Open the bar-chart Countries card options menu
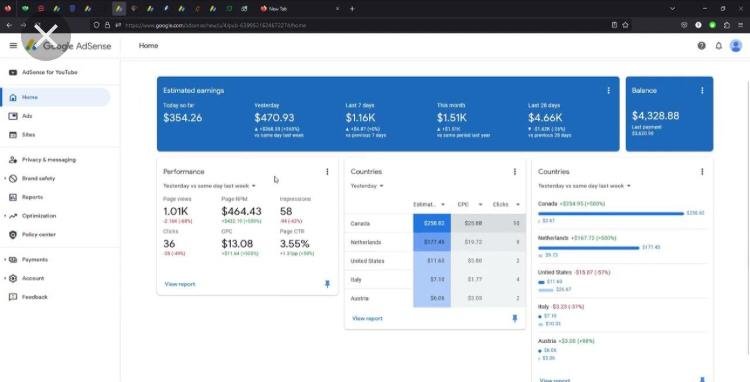750x382 pixels. (x=702, y=172)
